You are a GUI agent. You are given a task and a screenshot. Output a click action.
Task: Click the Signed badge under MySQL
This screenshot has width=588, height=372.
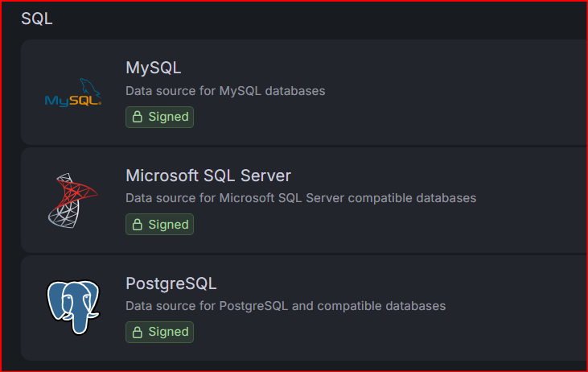coord(160,117)
